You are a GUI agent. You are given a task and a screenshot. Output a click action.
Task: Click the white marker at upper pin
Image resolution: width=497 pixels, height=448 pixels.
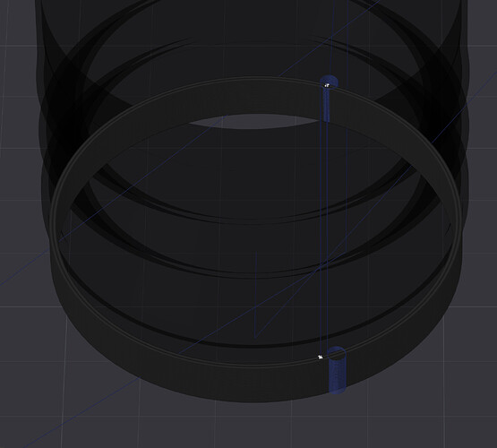point(327,85)
